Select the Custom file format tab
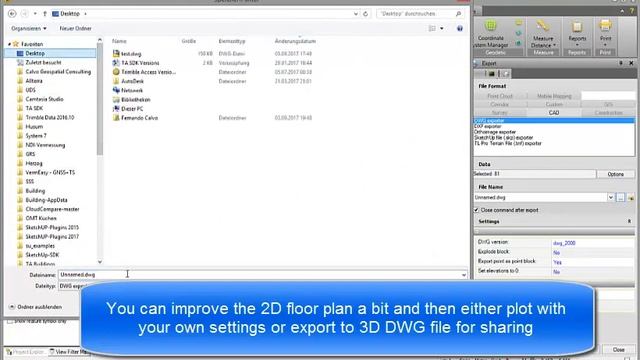This screenshot has width=640, height=360. 554,104
